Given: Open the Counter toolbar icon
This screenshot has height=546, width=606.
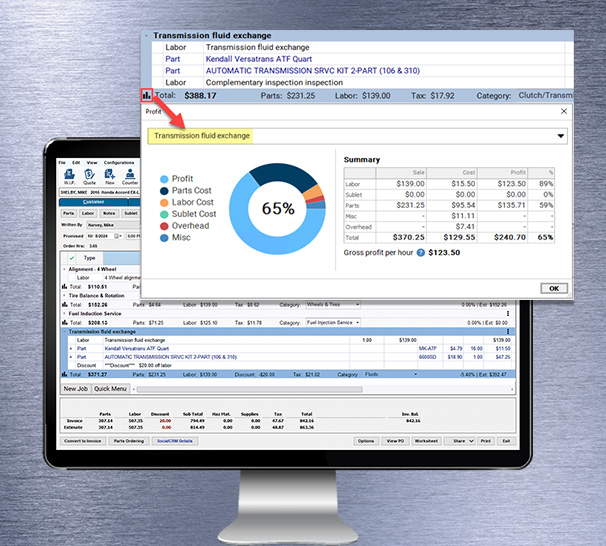Looking at the screenshot, I should (130, 176).
